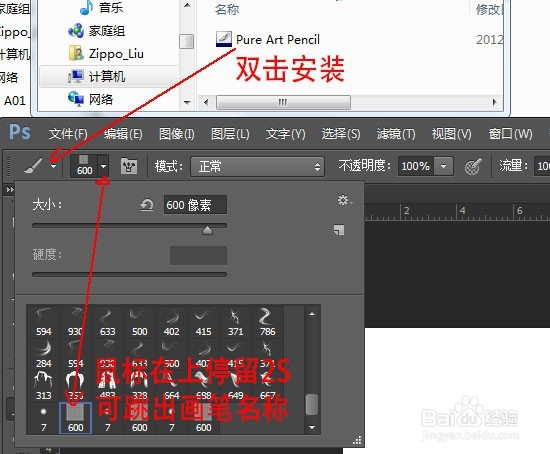Select the Brush tool preset icon
The height and width of the screenshot is (454, 550).
pos(33,166)
